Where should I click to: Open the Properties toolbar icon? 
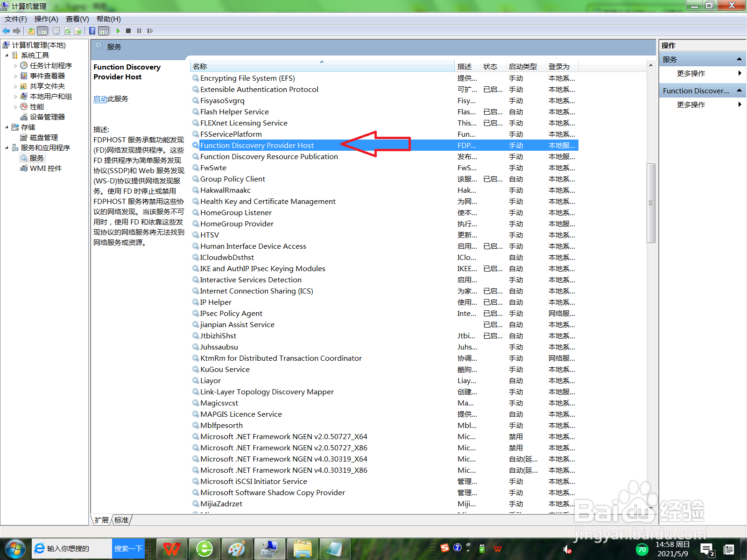[x=56, y=31]
